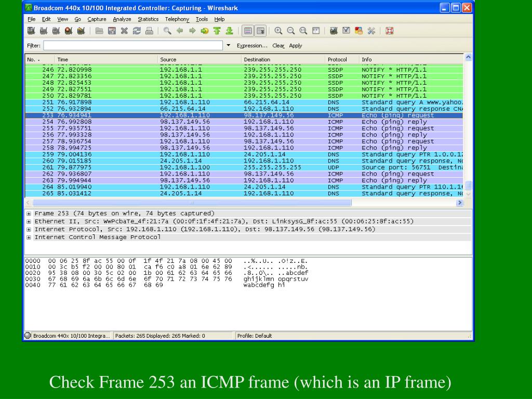The height and width of the screenshot is (399, 532).
Task: Sort by the Time column header
Action: click(106, 59)
